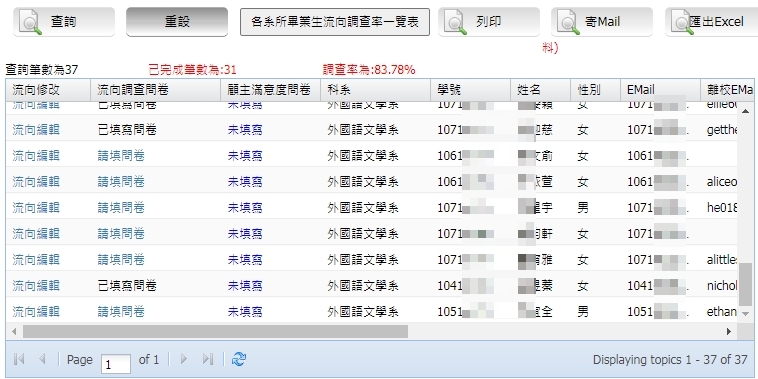The height and width of the screenshot is (379, 758).
Task: Open 流向編輯 for name ending 軒
Action: coord(36,234)
